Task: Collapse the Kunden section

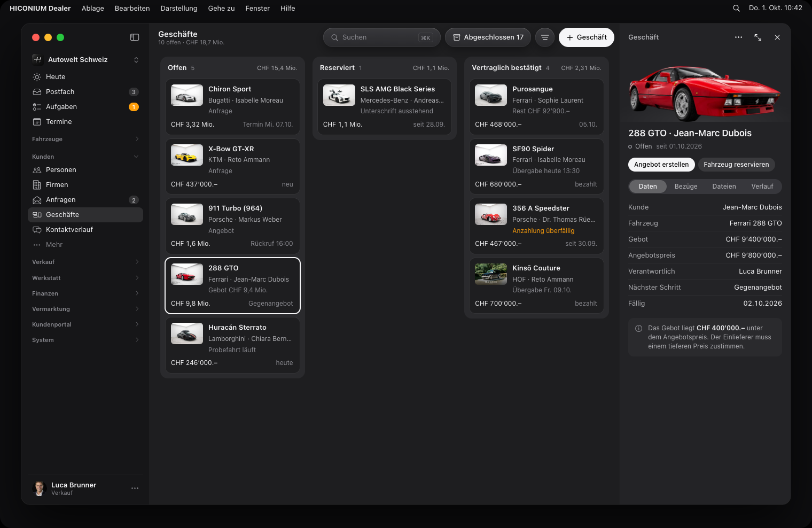Action: pyautogui.click(x=85, y=157)
